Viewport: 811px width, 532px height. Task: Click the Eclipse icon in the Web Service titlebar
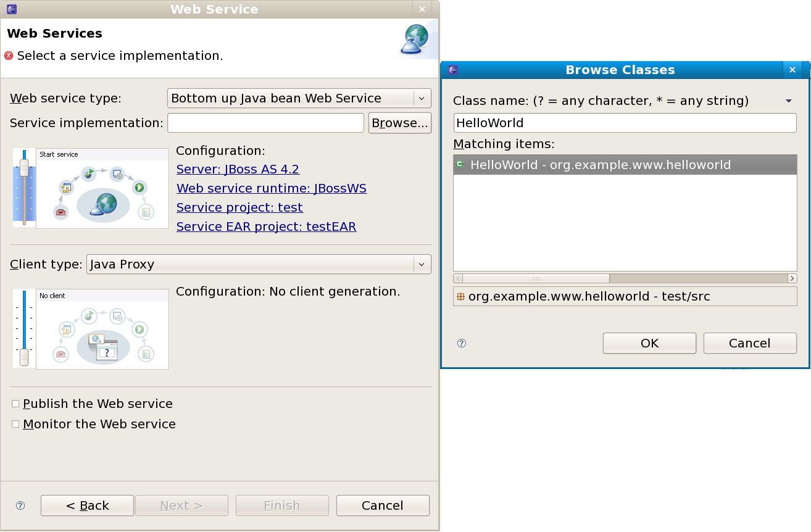click(12, 9)
